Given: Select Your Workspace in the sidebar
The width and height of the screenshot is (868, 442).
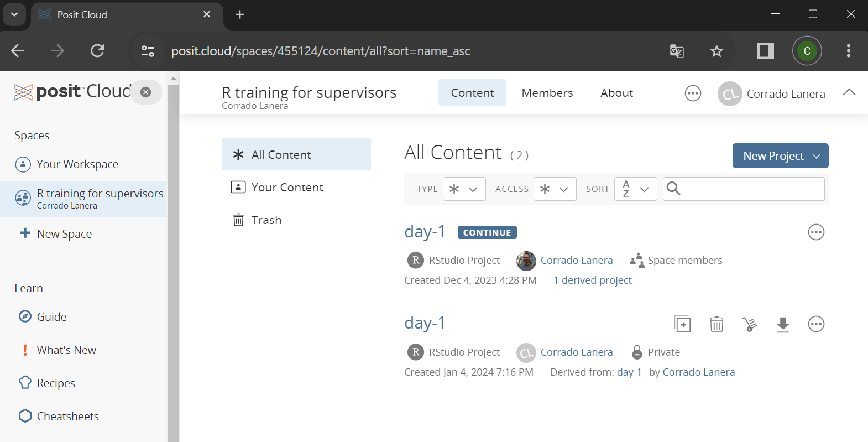Looking at the screenshot, I should (x=77, y=164).
